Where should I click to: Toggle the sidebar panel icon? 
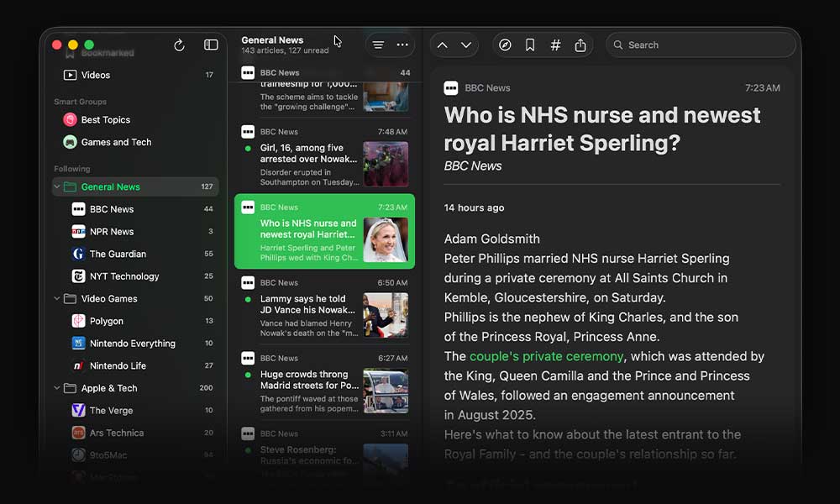pos(211,45)
